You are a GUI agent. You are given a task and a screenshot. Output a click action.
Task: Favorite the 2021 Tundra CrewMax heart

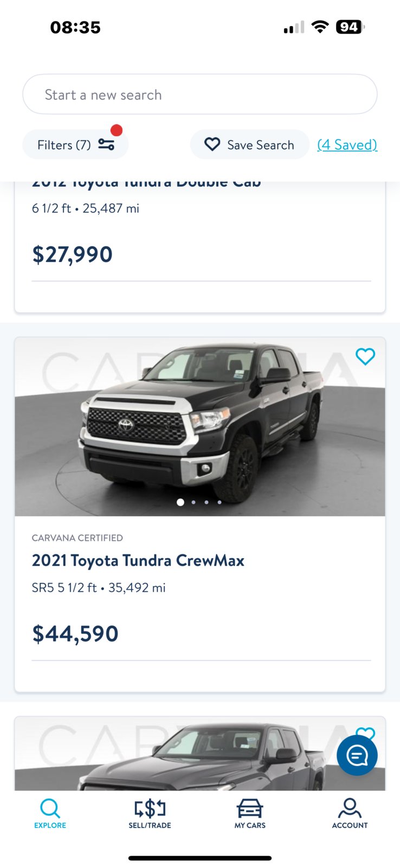(x=365, y=356)
